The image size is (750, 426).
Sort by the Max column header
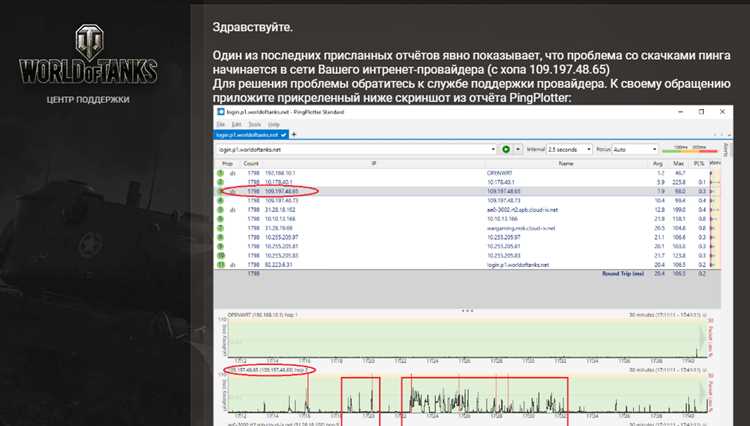click(679, 164)
